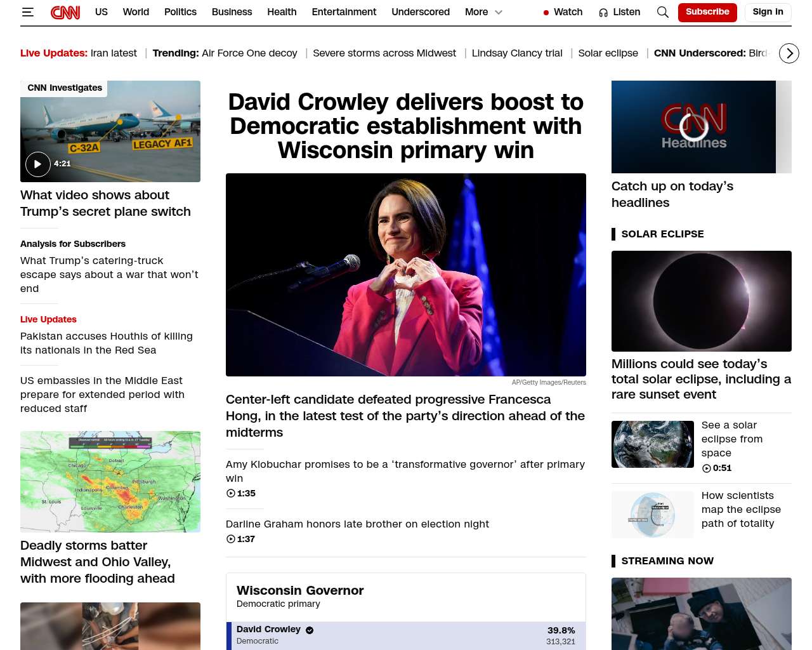Read Millions could see solar eclipse story

(x=701, y=379)
